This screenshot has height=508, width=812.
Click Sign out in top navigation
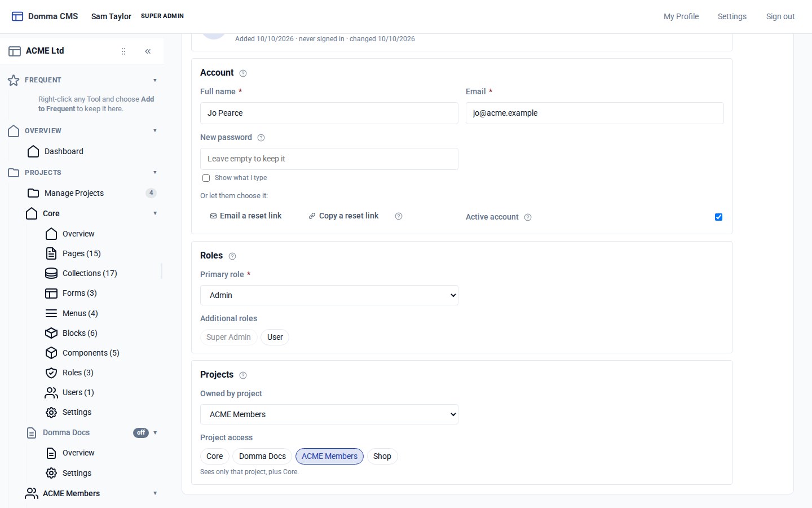780,16
